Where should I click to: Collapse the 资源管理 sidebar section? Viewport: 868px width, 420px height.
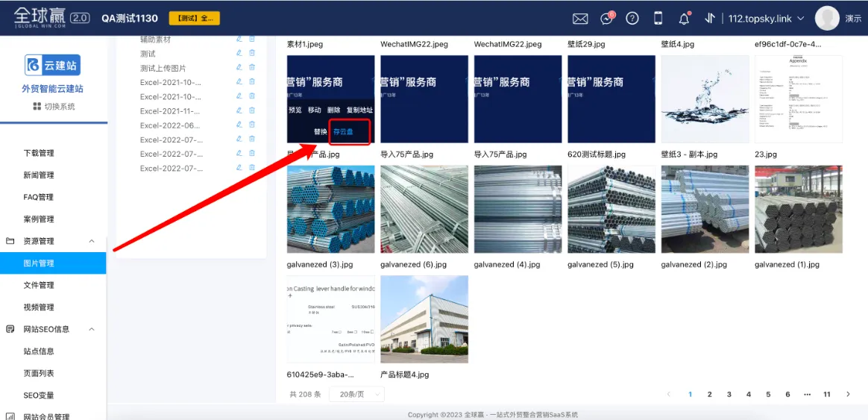pyautogui.click(x=92, y=242)
